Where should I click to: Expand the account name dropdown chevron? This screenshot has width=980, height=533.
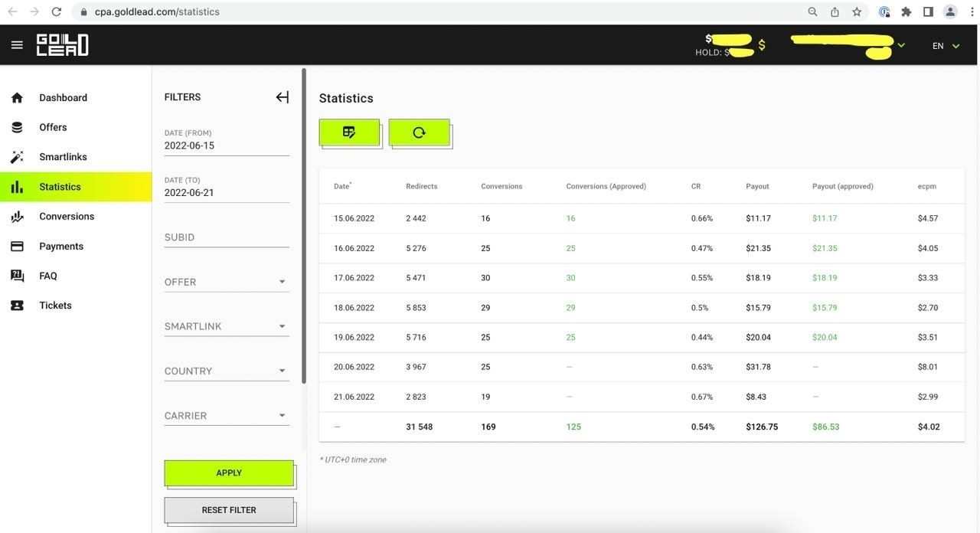[901, 45]
